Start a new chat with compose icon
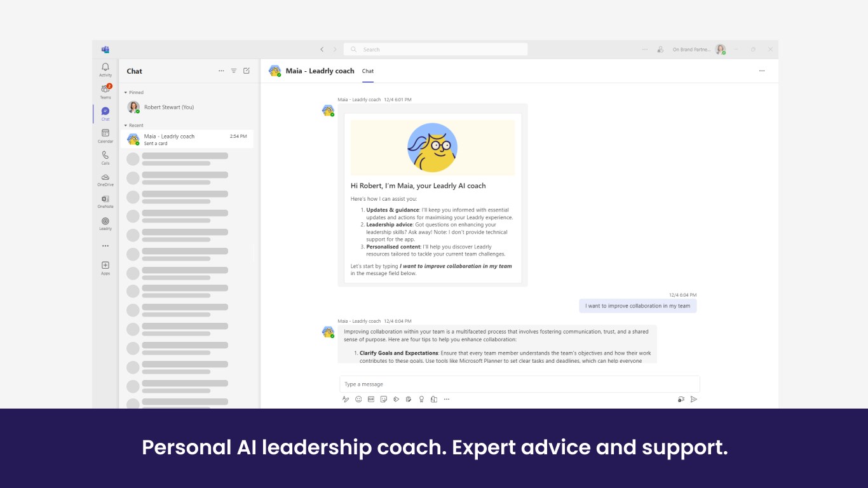Screen dimensions: 868x488 247,71
